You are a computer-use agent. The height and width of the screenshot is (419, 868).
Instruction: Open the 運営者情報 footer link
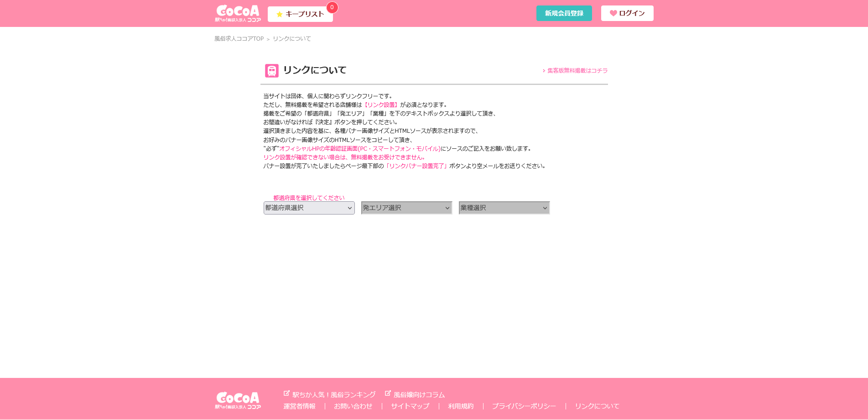[299, 406]
